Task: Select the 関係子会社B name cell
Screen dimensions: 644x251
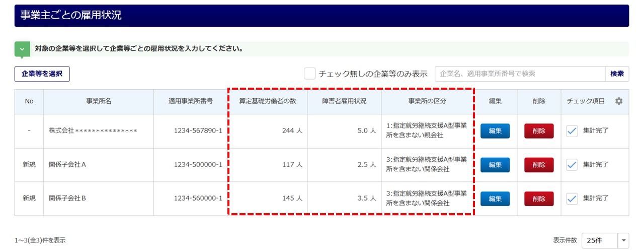Action: point(99,199)
